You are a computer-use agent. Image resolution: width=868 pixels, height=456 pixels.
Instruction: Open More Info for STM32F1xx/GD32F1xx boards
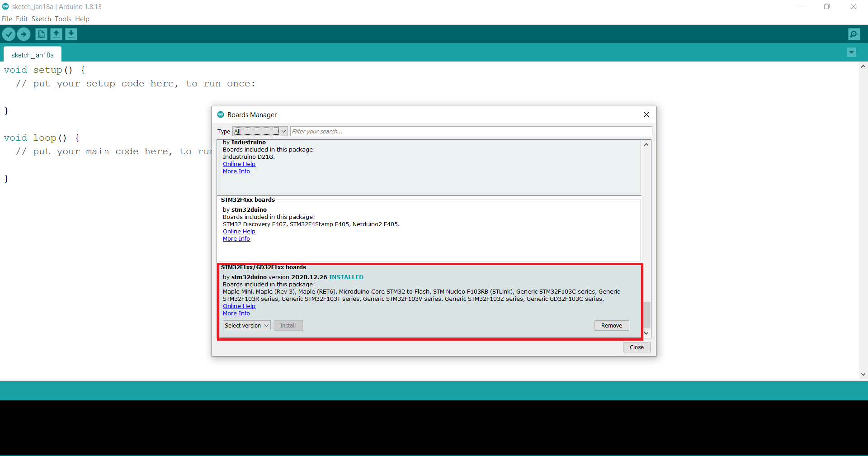click(x=236, y=313)
